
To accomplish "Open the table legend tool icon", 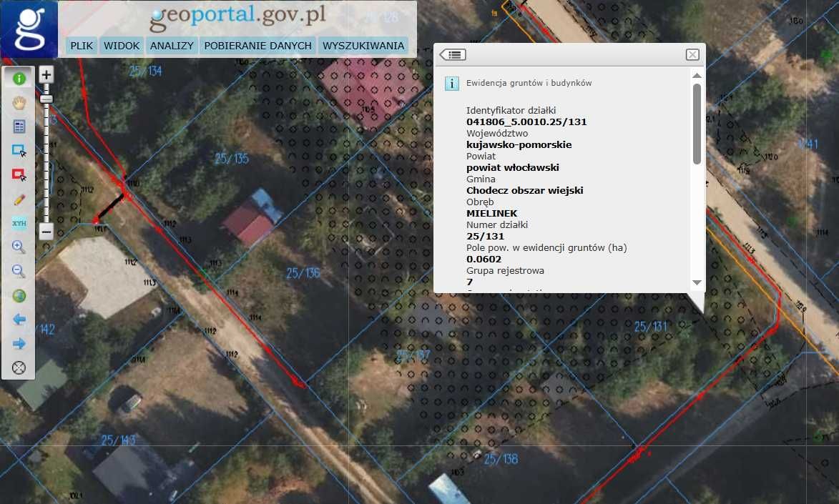I will tap(19, 127).
